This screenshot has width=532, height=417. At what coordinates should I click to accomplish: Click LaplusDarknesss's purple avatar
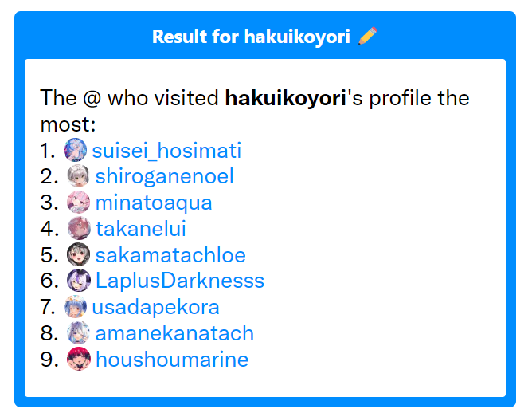pyautogui.click(x=79, y=281)
